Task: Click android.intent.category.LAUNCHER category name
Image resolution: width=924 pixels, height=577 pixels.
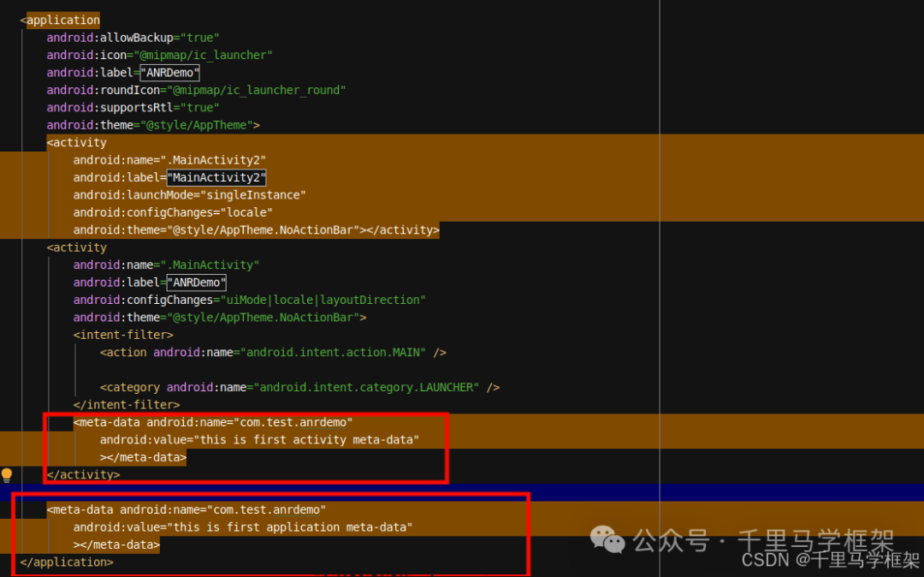Action: pyautogui.click(x=368, y=387)
